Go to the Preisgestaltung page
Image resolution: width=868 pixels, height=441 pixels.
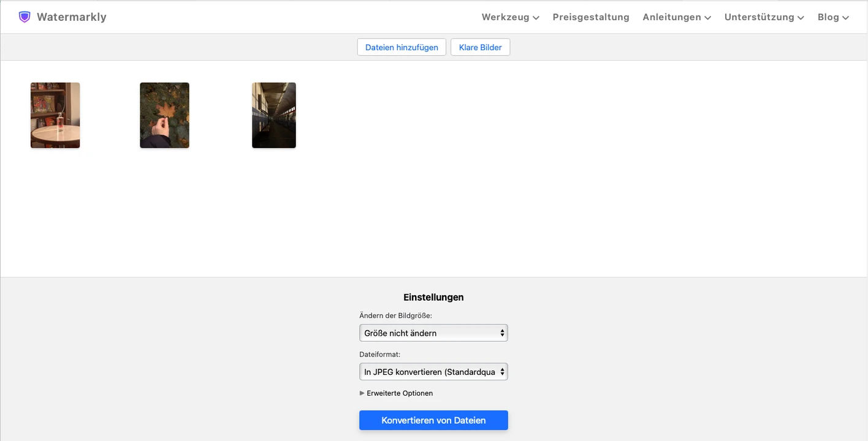coord(590,17)
